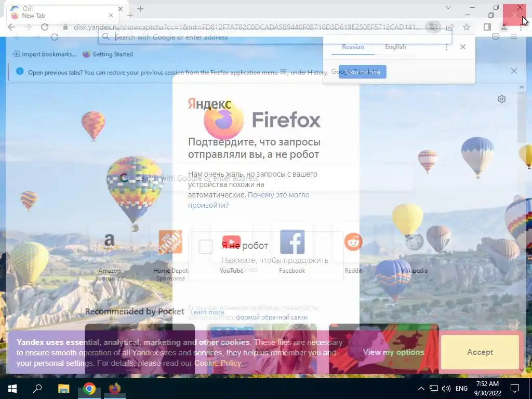Bookmark this page with the star icon
Viewport: 532px width, 399px height.
coord(467,27)
